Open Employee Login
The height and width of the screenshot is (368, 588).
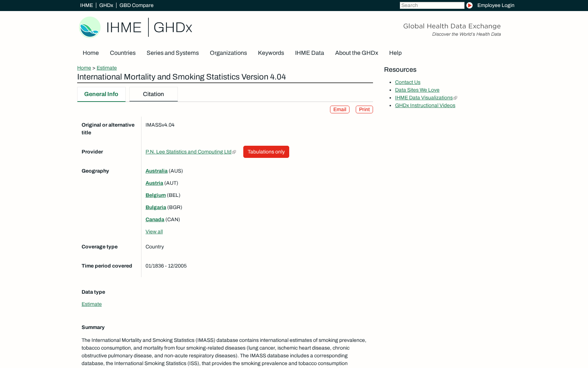click(496, 5)
